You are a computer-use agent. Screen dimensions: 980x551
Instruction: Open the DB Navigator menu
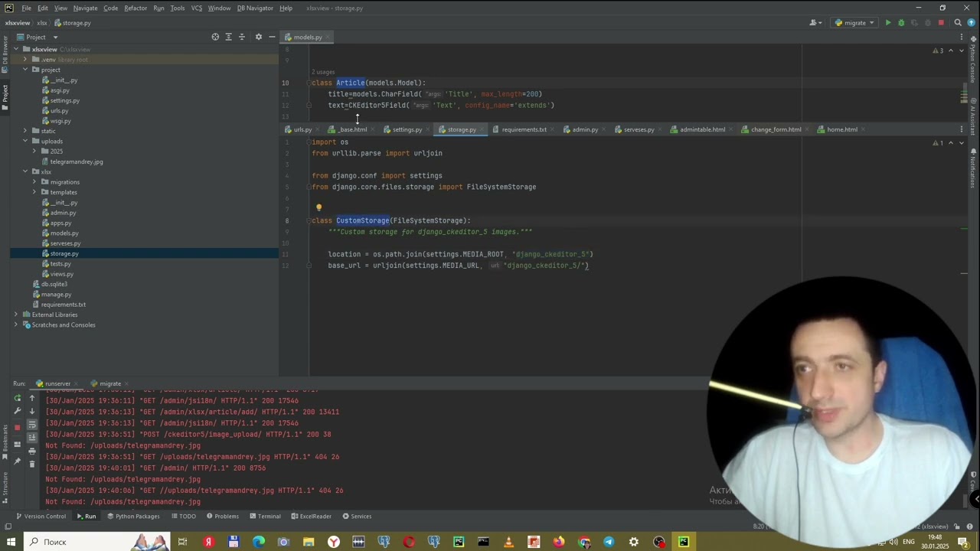coord(254,8)
